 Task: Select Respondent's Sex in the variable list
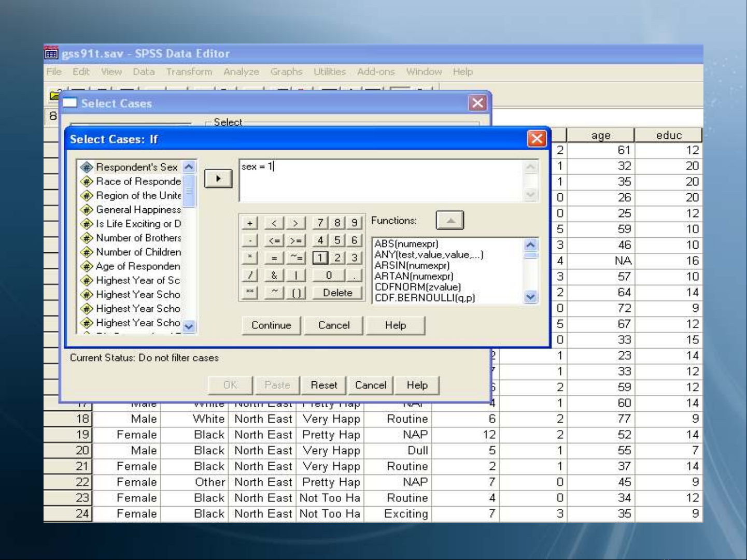(136, 167)
